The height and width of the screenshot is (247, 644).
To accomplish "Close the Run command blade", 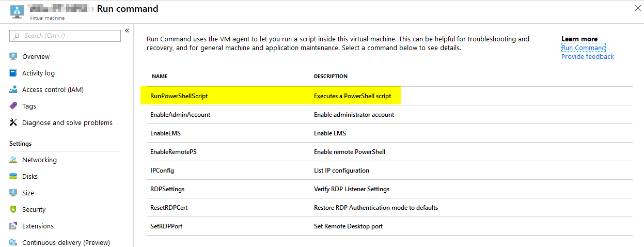I will (x=637, y=7).
